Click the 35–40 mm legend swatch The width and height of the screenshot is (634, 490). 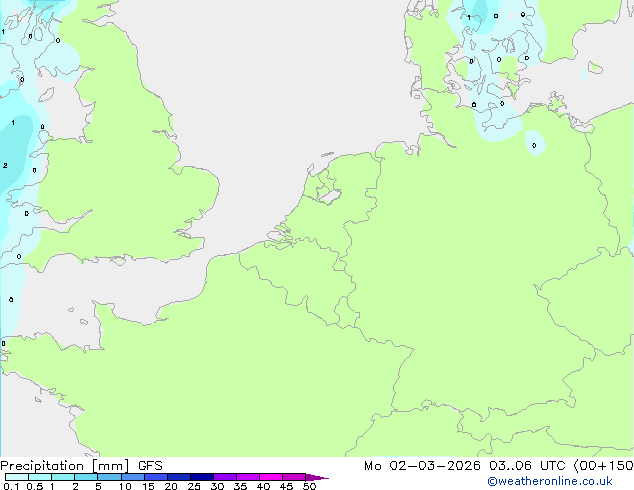click(247, 477)
